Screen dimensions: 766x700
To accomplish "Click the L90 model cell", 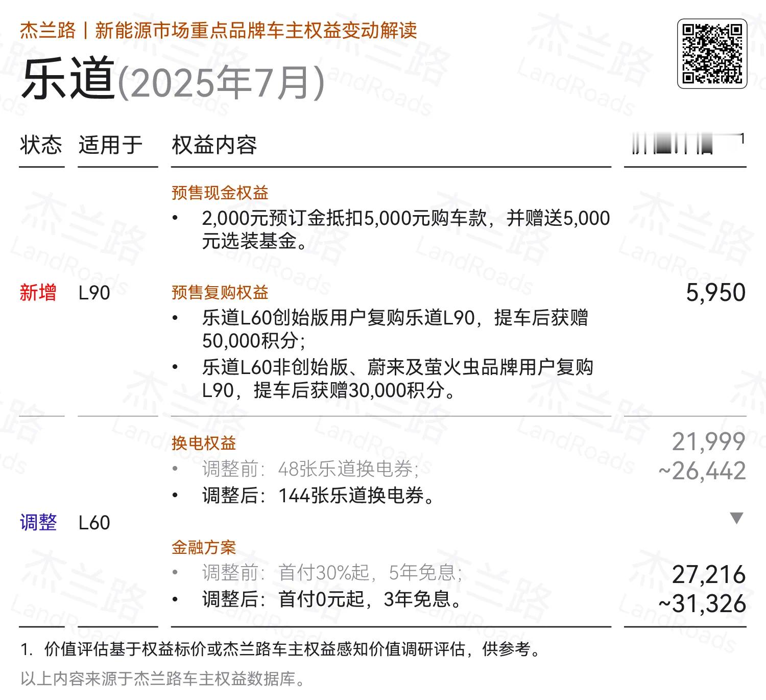I will pyautogui.click(x=94, y=293).
